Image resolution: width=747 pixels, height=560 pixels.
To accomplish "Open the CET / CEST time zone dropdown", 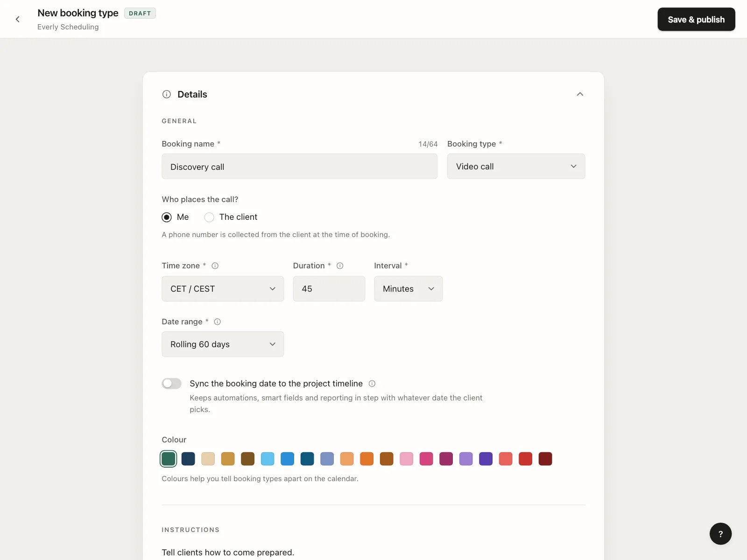I will tap(223, 289).
